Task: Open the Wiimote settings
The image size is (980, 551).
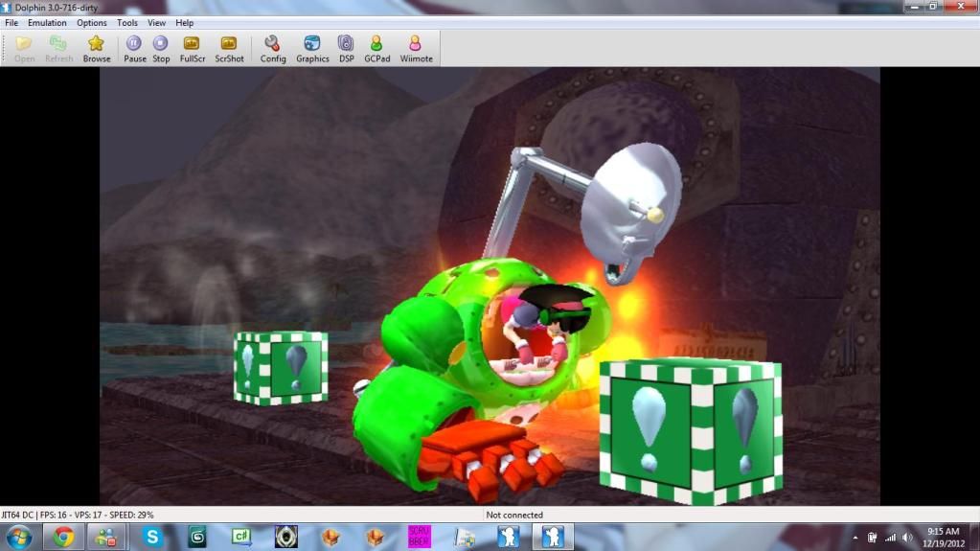Action: coord(416,49)
